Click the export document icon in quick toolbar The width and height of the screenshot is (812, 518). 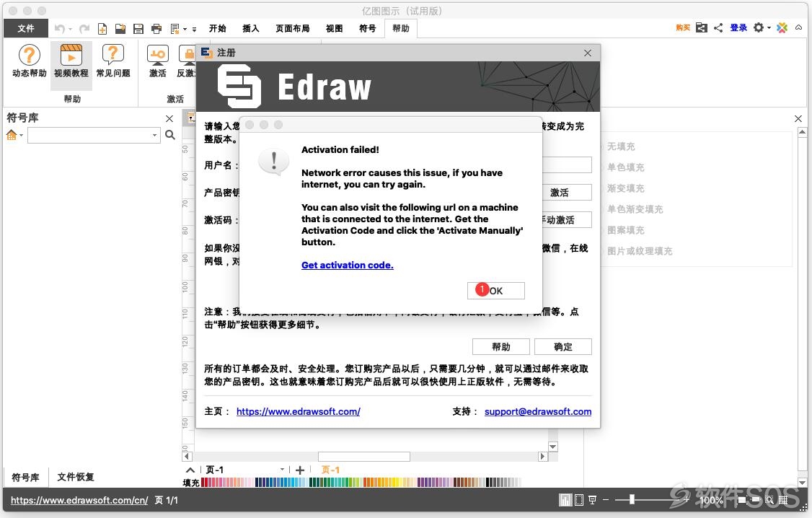coord(175,28)
